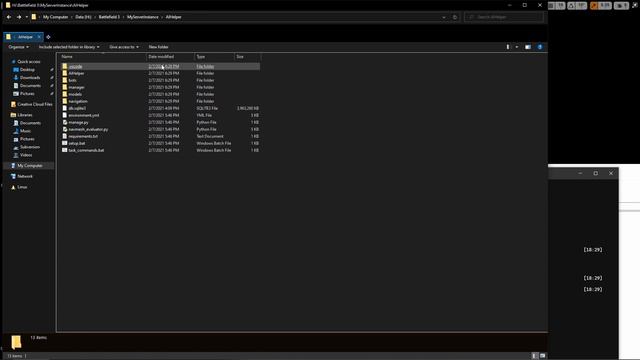The height and width of the screenshot is (360, 640).
Task: Select the AIHelper subfolder in file list
Action: tap(76, 73)
